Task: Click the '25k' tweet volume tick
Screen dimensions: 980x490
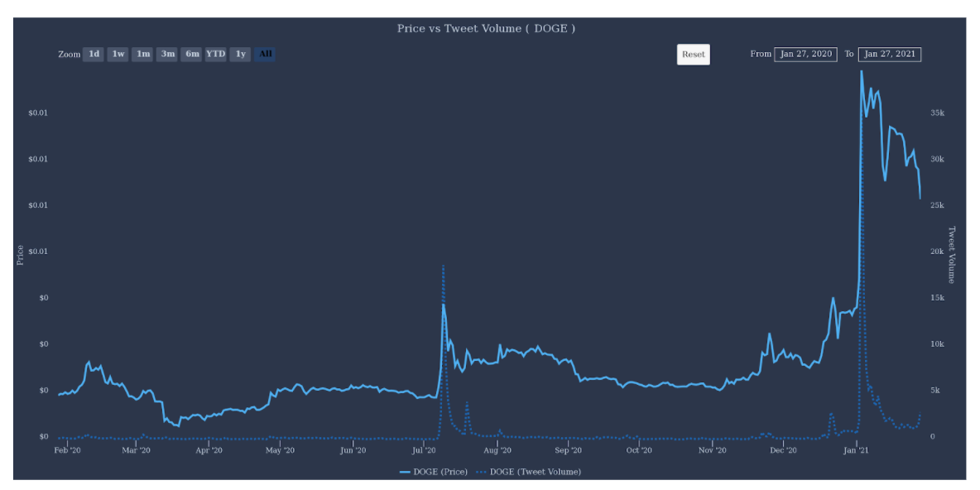Action: (937, 205)
